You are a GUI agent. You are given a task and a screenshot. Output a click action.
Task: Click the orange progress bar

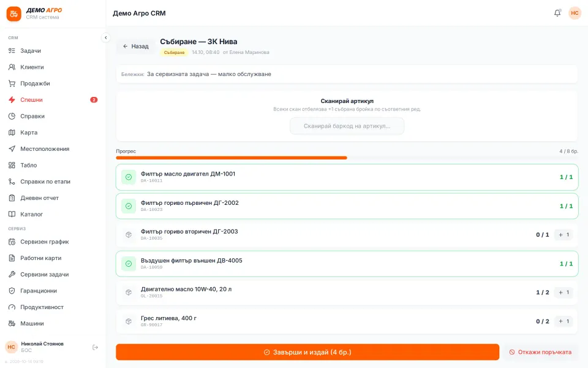coord(232,158)
